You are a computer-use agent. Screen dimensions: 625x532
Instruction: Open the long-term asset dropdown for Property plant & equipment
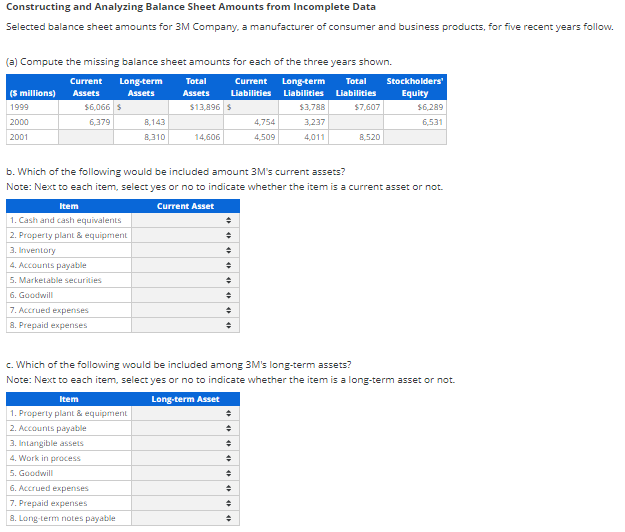coord(185,413)
